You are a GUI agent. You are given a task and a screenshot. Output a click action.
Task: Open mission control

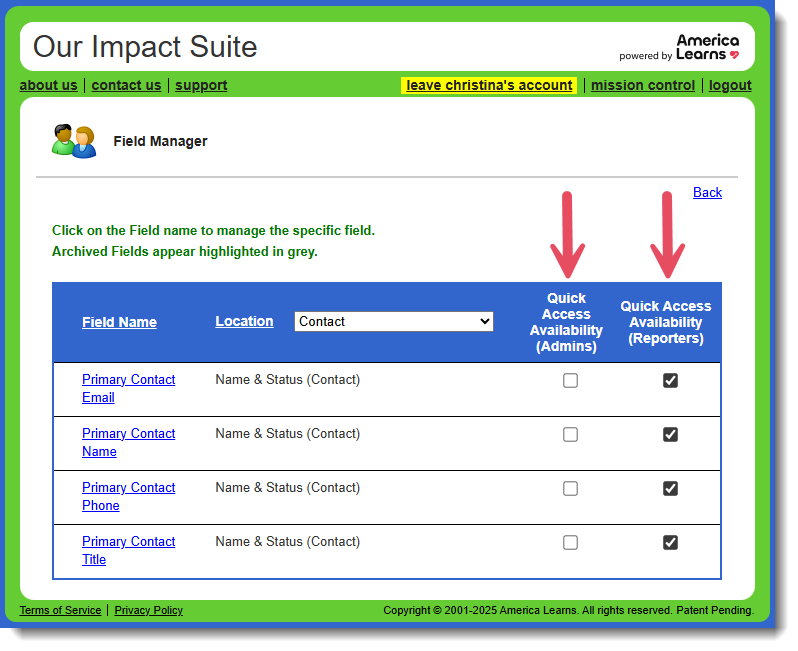point(643,85)
